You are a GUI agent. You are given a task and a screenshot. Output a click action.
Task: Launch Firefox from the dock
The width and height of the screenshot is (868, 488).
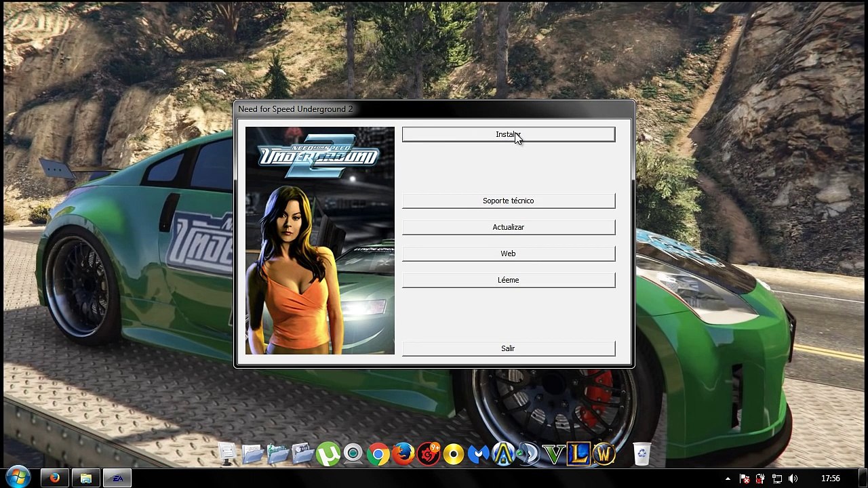click(x=403, y=453)
